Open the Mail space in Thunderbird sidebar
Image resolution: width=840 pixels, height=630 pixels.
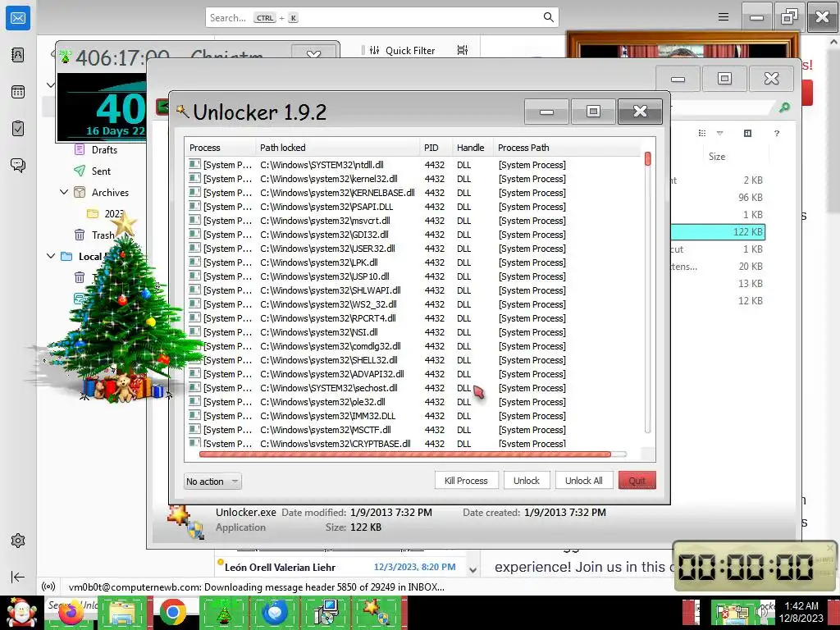tap(18, 18)
